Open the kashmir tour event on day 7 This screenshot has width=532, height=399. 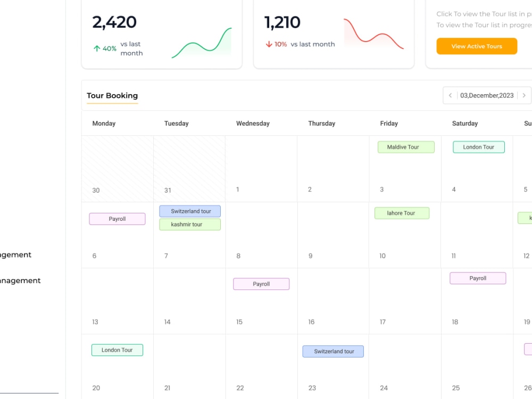tap(190, 225)
